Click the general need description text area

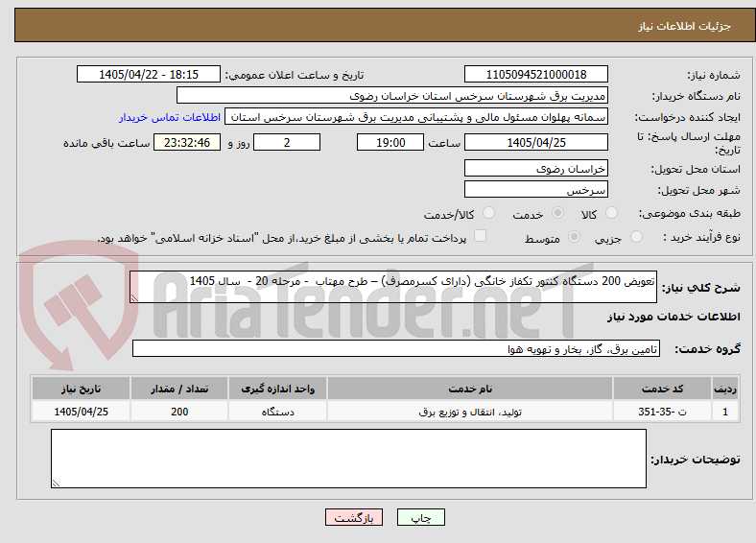click(393, 287)
